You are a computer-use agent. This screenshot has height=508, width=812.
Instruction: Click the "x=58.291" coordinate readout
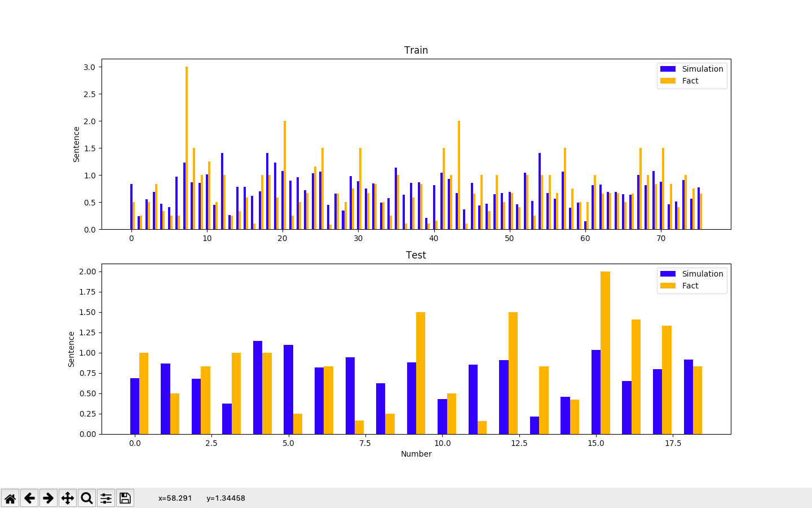tap(175, 498)
